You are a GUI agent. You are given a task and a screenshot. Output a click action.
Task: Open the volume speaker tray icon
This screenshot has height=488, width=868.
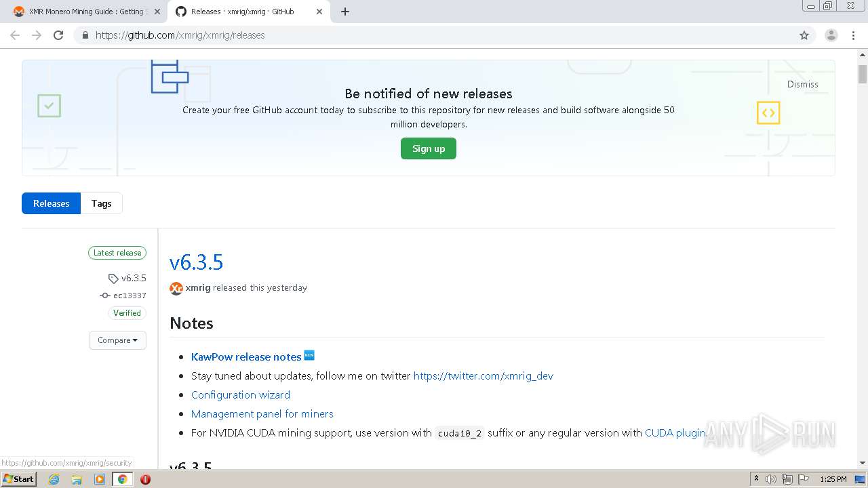(x=771, y=479)
